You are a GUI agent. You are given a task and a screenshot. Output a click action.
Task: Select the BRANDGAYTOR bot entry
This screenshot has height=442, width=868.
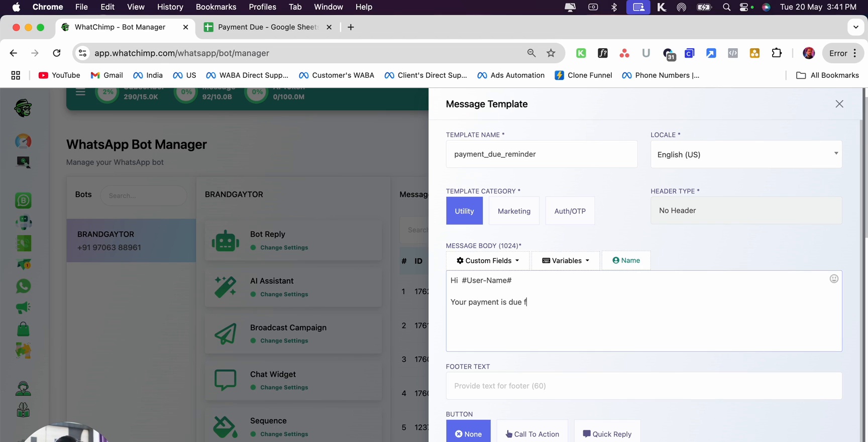tap(131, 241)
